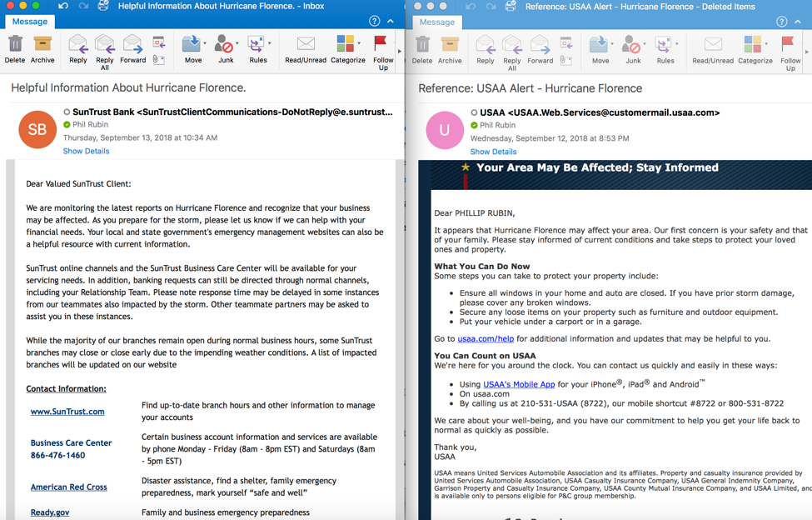The height and width of the screenshot is (520, 812).
Task: Flag SunTrust message for Follow Up
Action: point(383,52)
